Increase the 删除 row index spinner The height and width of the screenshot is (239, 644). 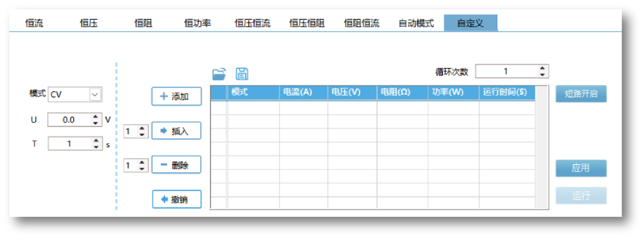point(142,162)
